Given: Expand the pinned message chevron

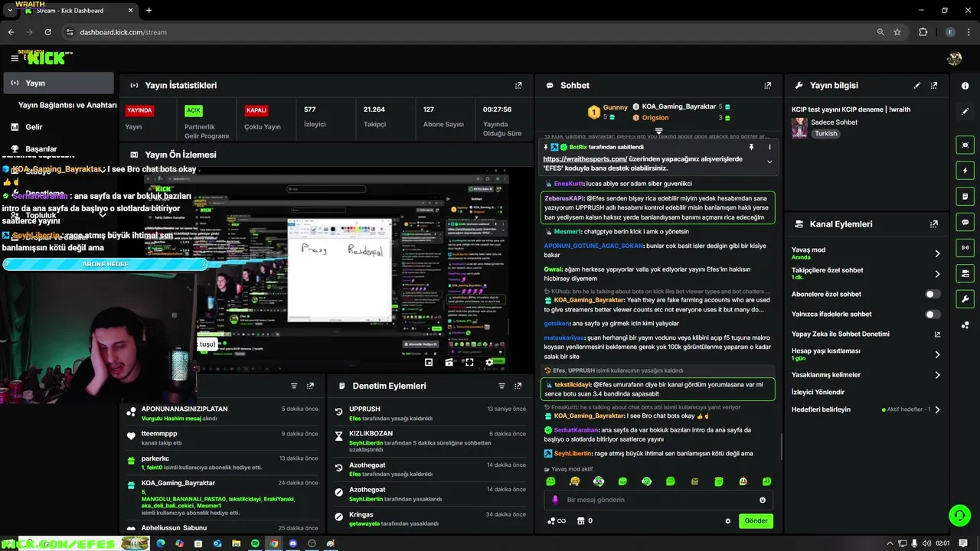Looking at the screenshot, I should point(769,162).
